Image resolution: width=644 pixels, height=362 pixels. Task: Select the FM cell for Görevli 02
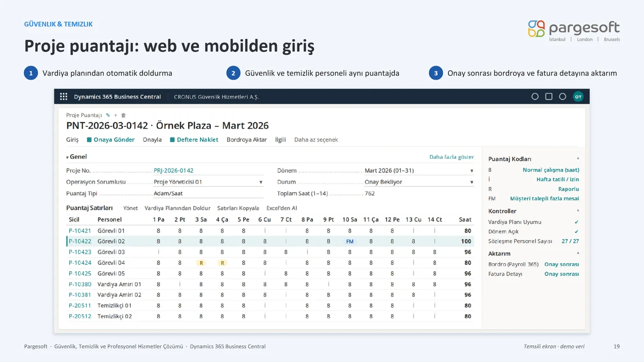coord(349,241)
